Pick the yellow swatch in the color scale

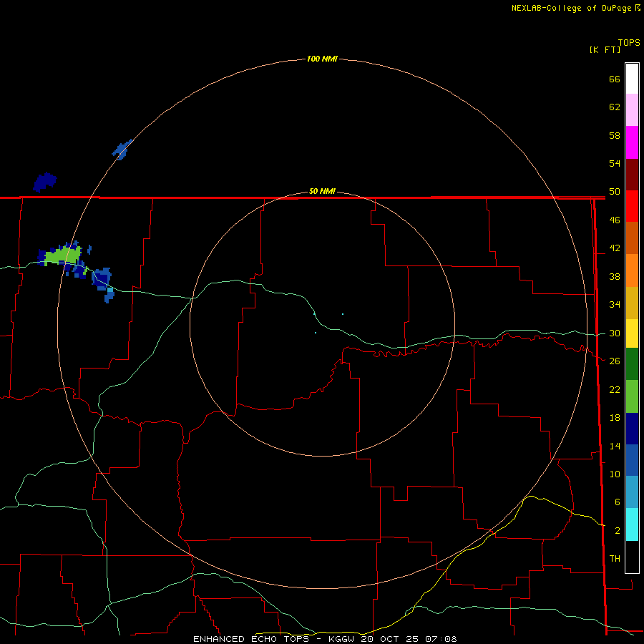click(632, 333)
